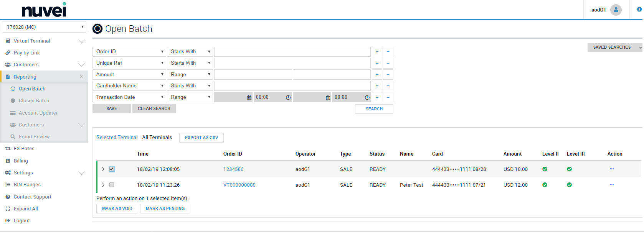
Task: Switch to All Terminals view
Action: 157,138
